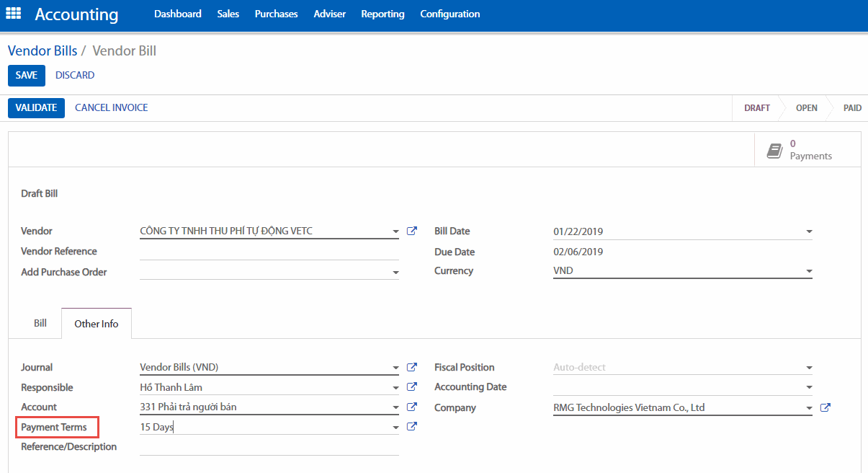Screen dimensions: 868x473
Task: Click the Validate button
Action: point(36,107)
